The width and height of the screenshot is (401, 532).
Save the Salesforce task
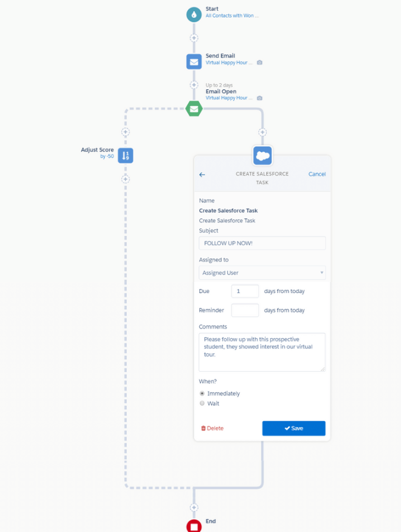(x=294, y=428)
